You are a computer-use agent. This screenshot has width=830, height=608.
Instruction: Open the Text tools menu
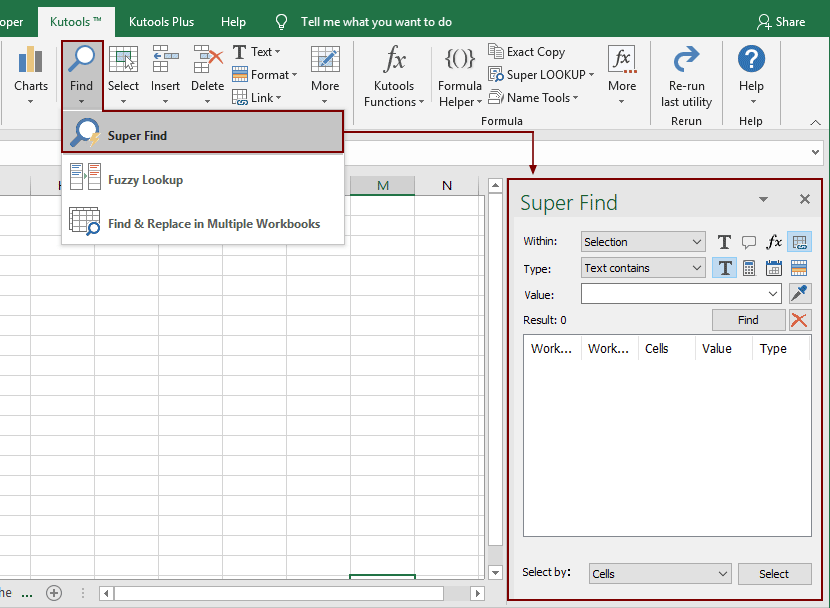point(257,52)
